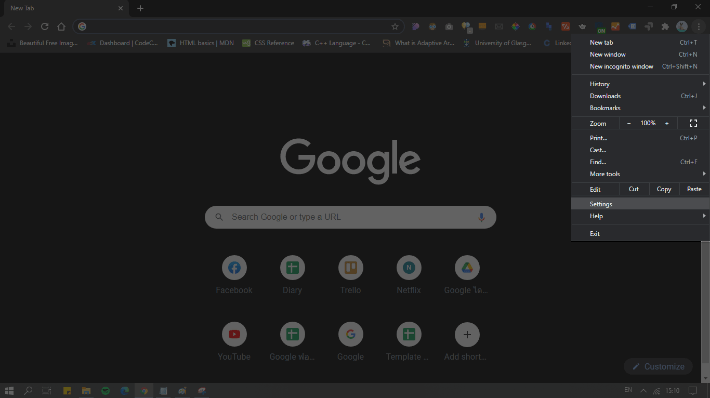Open the Diary shortcut
The image size is (710, 398).
(x=292, y=275)
